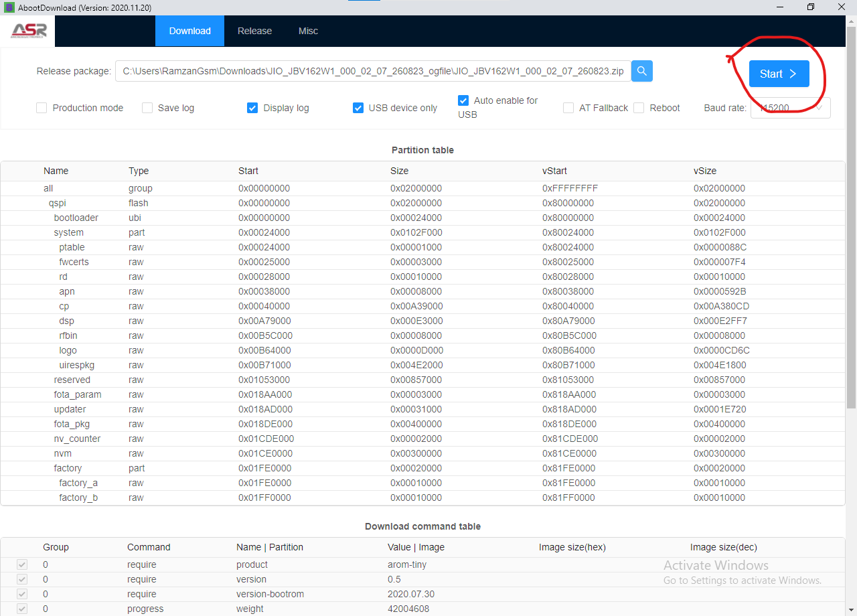857x616 pixels.
Task: Disable USB device only checkbox
Action: point(358,108)
